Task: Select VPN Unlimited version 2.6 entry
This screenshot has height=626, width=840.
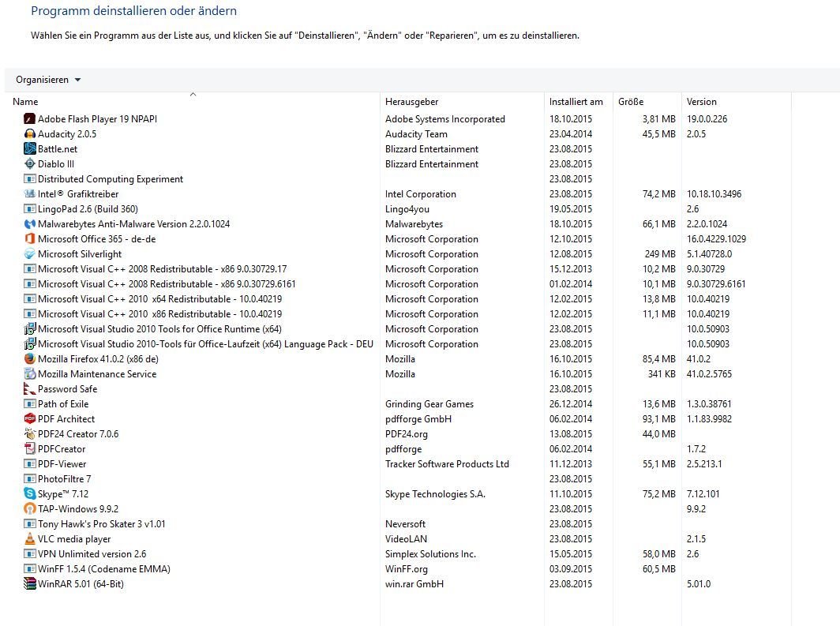Action: click(92, 553)
